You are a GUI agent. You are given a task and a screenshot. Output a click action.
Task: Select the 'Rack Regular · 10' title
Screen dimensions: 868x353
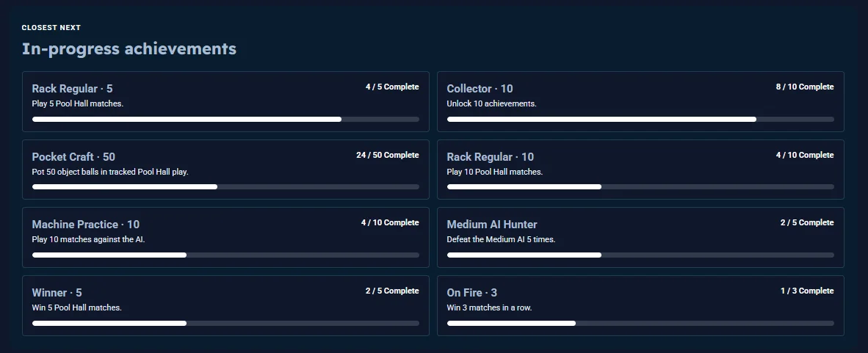tap(490, 156)
